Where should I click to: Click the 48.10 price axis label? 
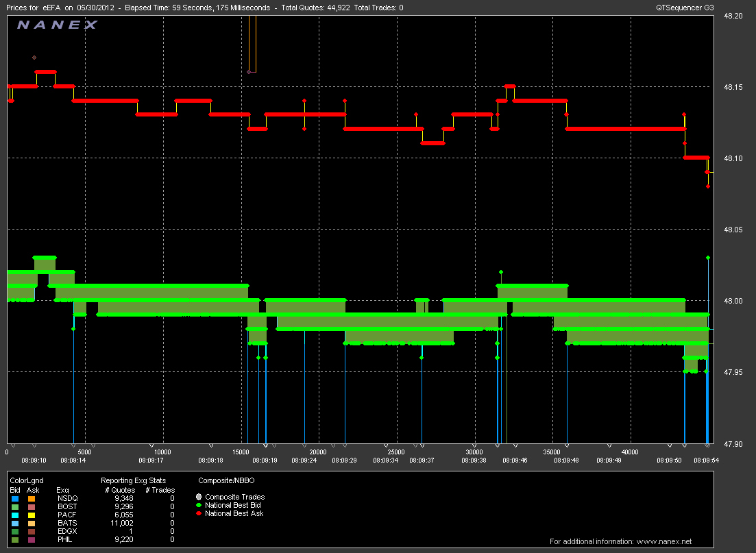coord(733,158)
